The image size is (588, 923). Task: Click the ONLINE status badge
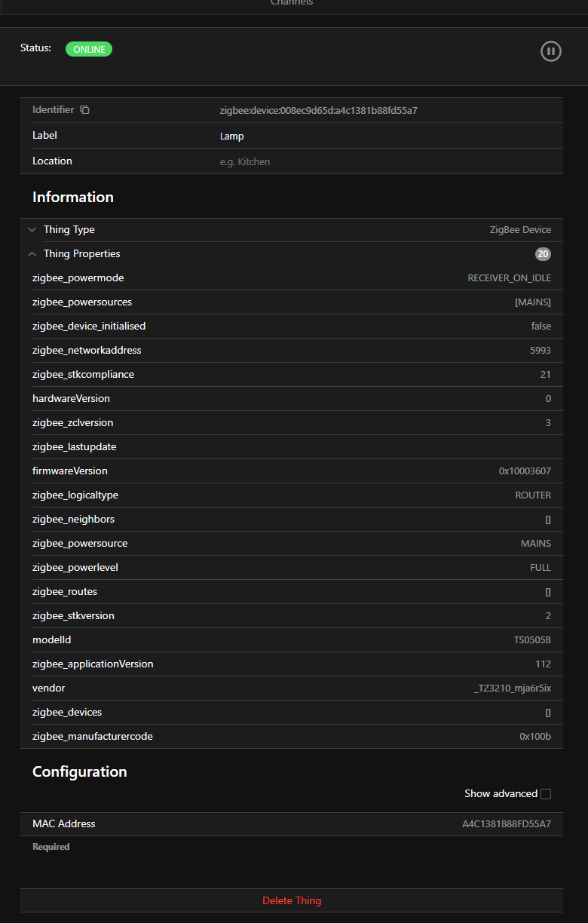coord(89,50)
